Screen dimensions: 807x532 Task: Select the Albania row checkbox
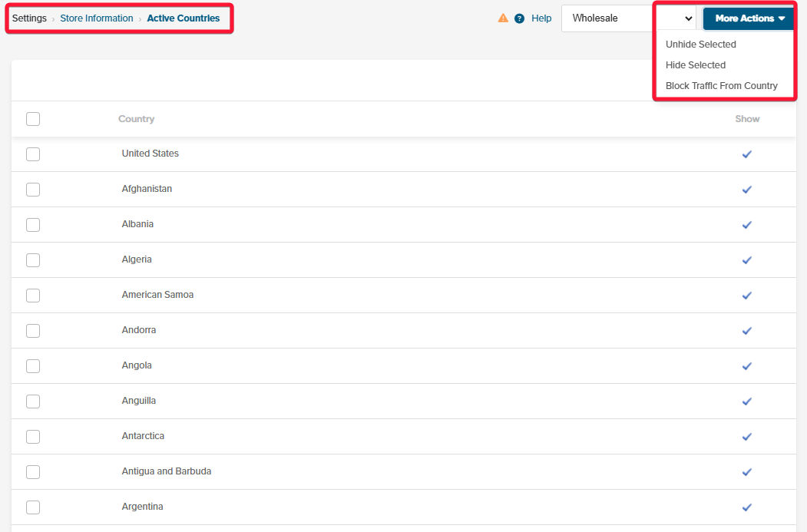click(33, 225)
